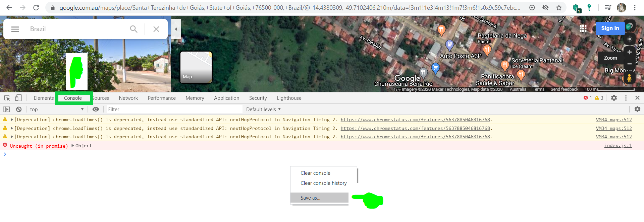Click the globe view icon
The height and width of the screenshot is (222, 644).
pos(630,26)
